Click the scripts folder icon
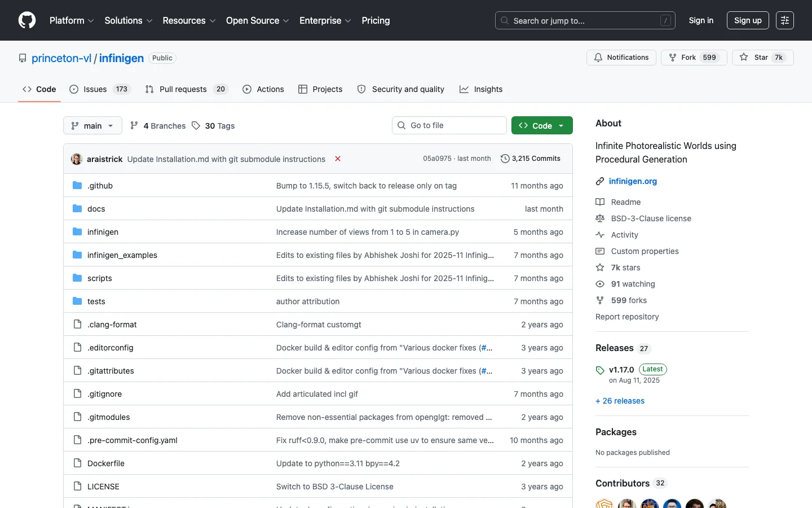Viewport: 812px width, 508px height. tap(77, 278)
